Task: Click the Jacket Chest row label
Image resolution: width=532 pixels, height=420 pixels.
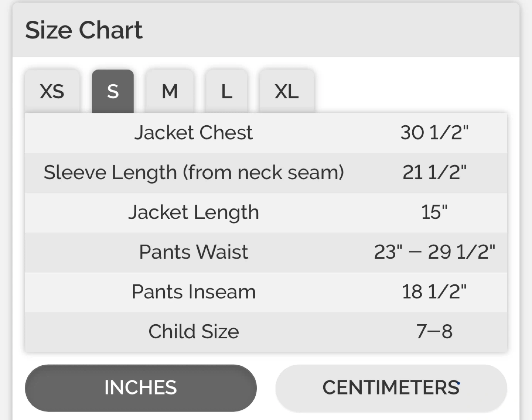Action: click(x=194, y=133)
